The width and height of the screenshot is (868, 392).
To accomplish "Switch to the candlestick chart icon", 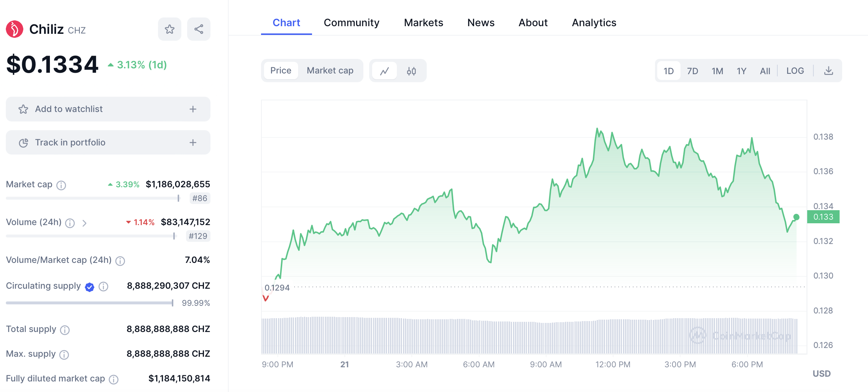I will (x=411, y=71).
